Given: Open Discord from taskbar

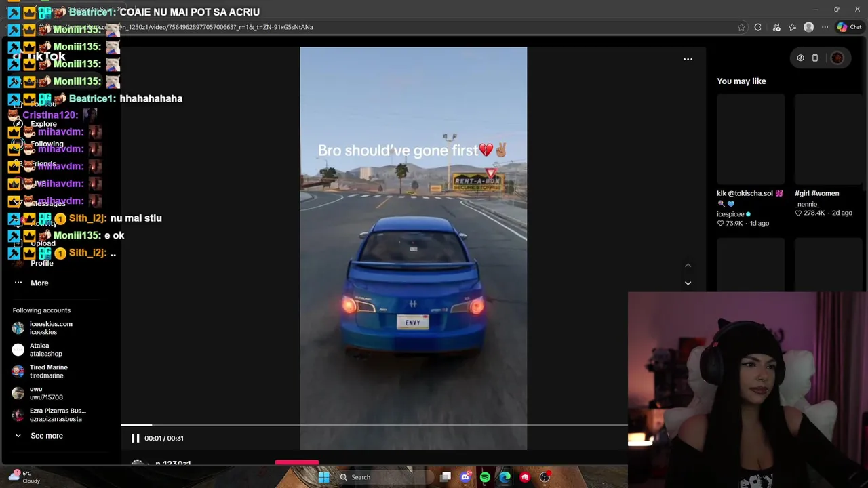Looking at the screenshot, I should (x=465, y=477).
